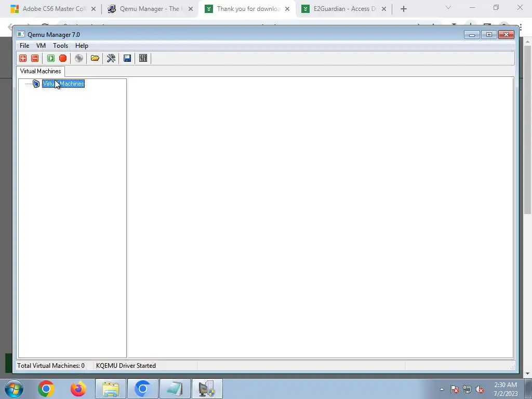Click the grey globe toolbar icon
The width and height of the screenshot is (532, 399).
(79, 58)
